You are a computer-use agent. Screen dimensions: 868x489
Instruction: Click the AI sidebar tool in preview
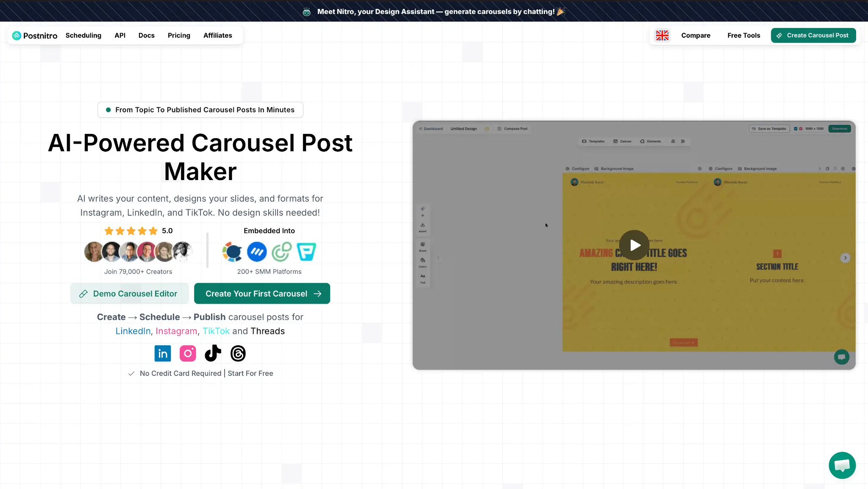click(423, 211)
